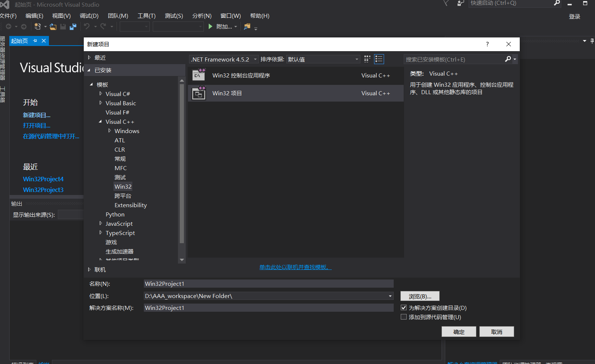This screenshot has width=595, height=364.
Task: Select Python in the template tree
Action: tap(115, 214)
